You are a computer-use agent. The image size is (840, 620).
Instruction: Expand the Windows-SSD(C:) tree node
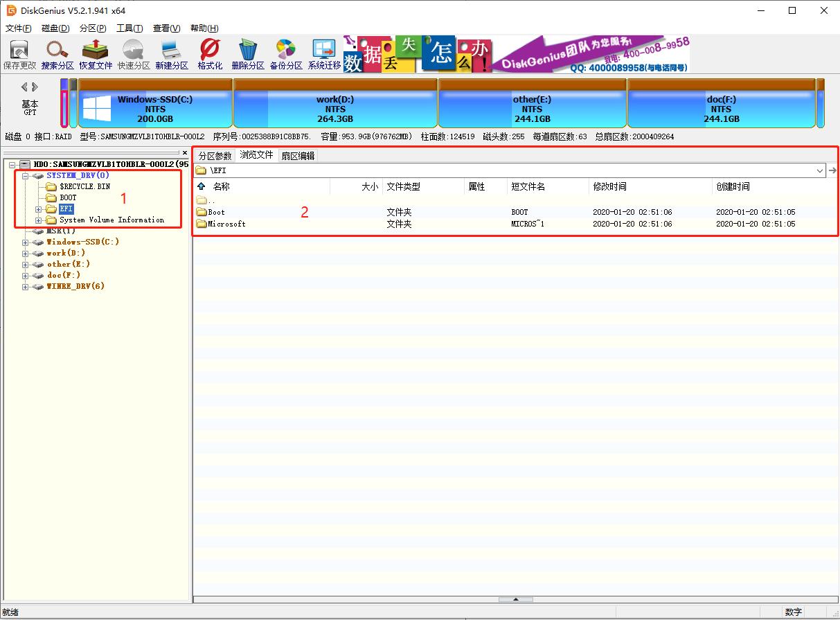coord(26,242)
